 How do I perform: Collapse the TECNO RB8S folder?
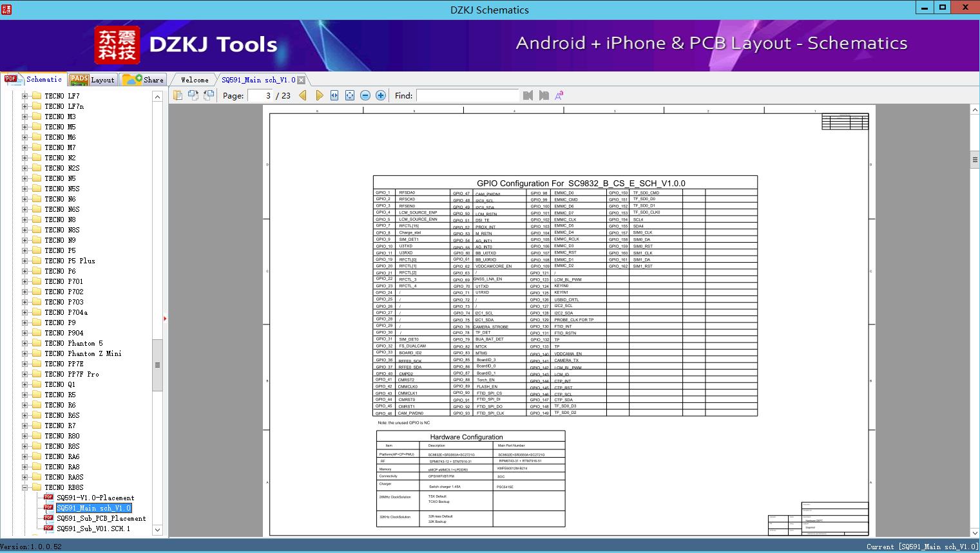(x=24, y=487)
